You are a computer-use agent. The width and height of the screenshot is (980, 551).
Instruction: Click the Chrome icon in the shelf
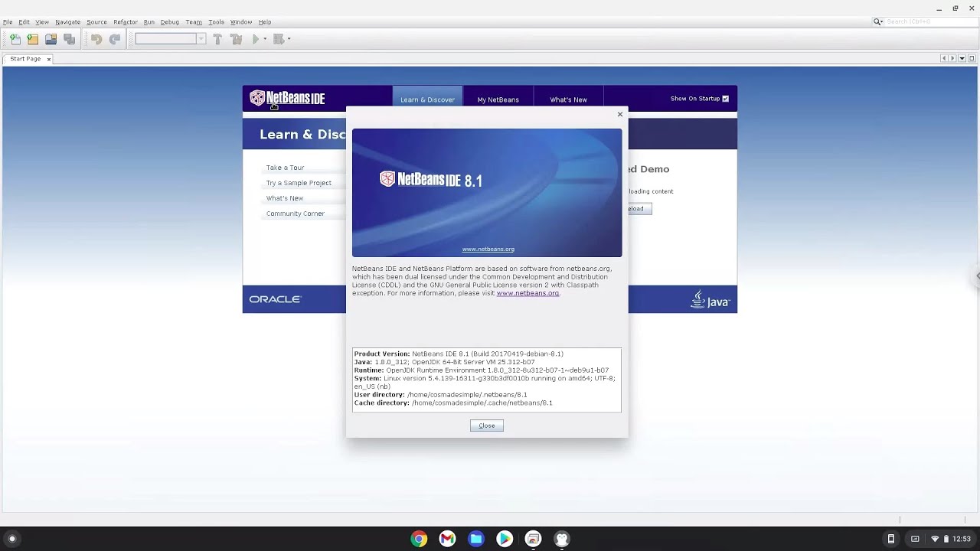(419, 539)
